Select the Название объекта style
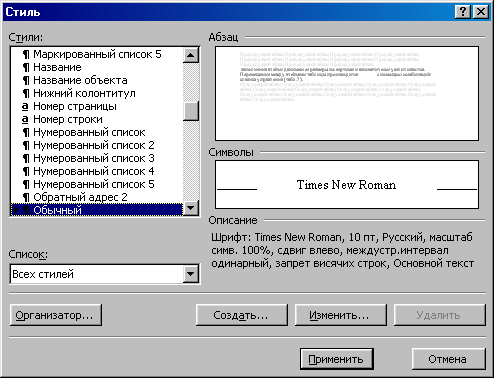The image size is (494, 378). coord(97,80)
